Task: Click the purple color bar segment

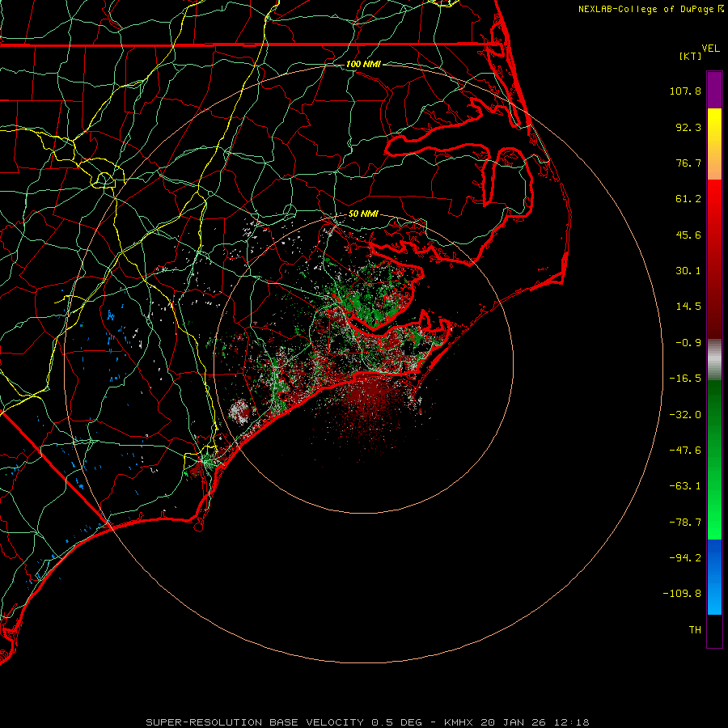Action: (714, 90)
